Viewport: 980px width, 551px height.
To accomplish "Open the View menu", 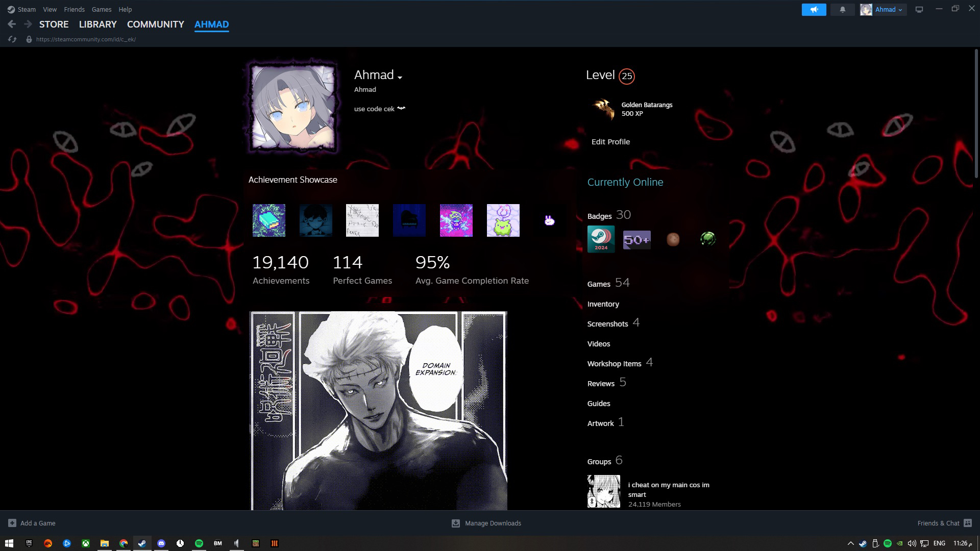I will coord(50,9).
